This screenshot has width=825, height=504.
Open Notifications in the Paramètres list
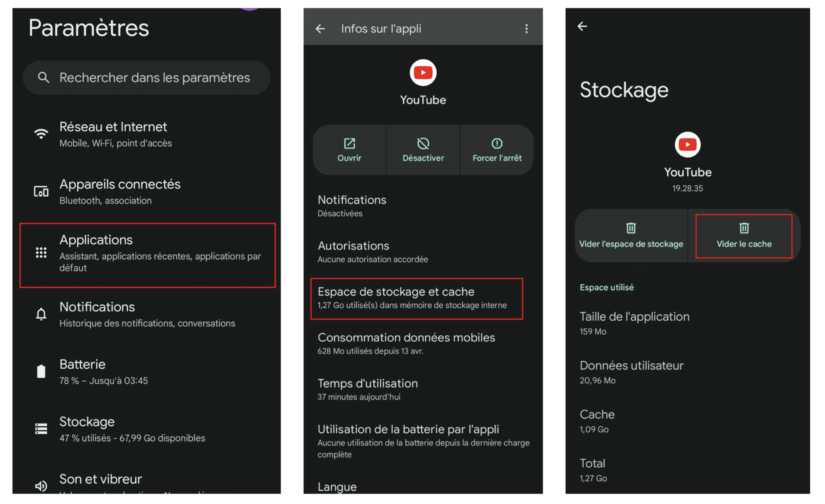click(147, 315)
